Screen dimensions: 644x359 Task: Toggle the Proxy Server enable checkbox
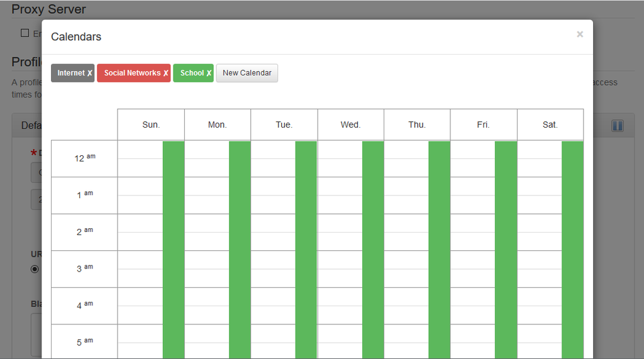[x=25, y=33]
